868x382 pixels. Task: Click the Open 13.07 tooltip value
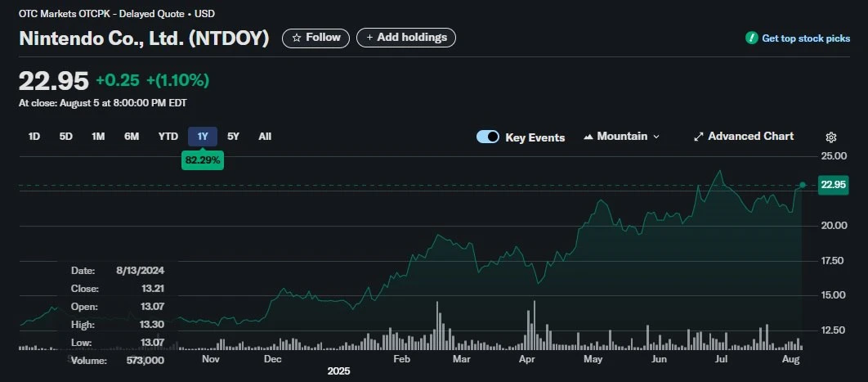coord(152,307)
